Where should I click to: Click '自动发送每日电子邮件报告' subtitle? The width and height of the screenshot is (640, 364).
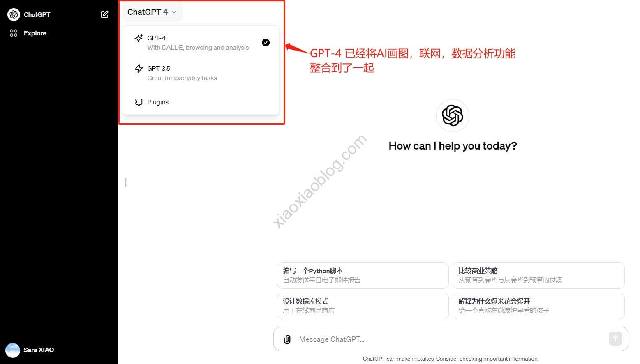tap(321, 280)
